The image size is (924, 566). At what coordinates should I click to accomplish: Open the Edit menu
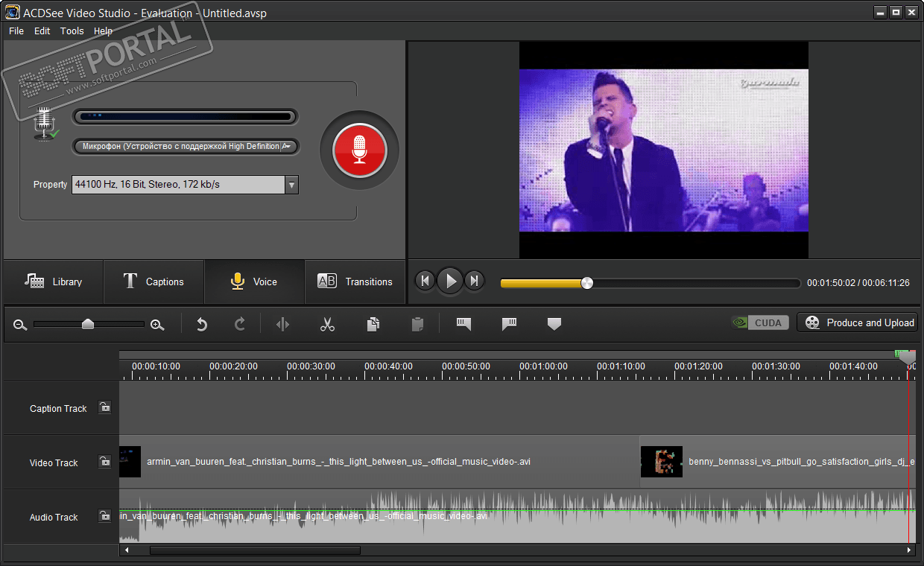[x=42, y=31]
